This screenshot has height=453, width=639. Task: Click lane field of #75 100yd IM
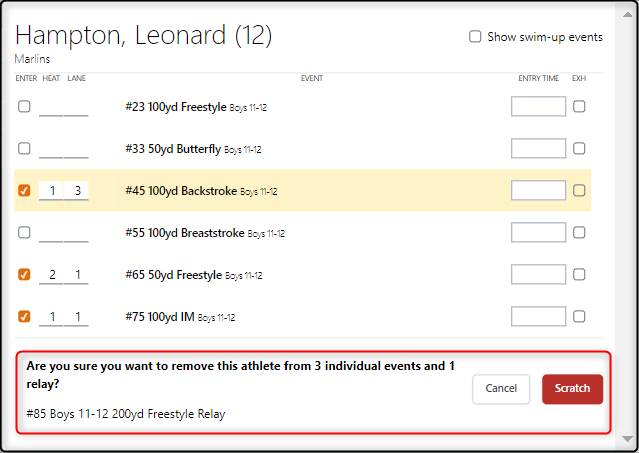coord(76,317)
